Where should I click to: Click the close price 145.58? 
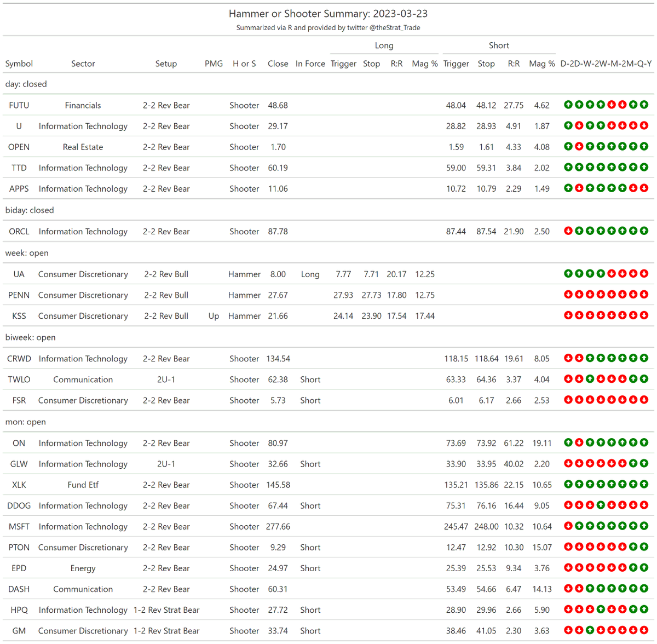click(x=278, y=485)
